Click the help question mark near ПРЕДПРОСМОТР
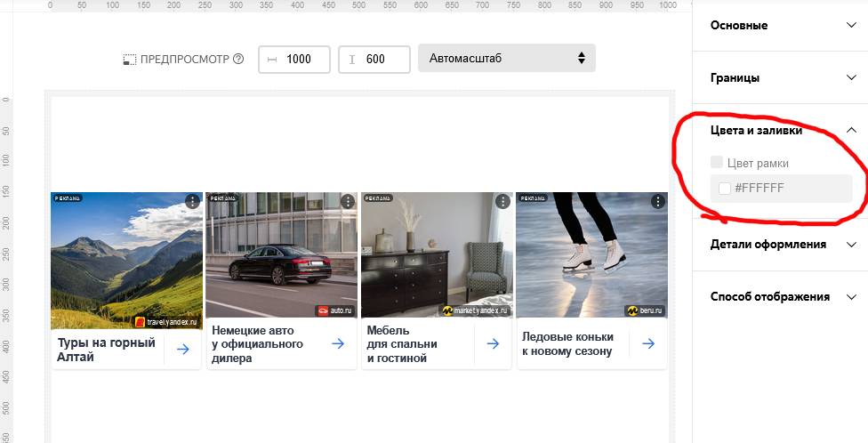This screenshot has width=868, height=443. pyautogui.click(x=238, y=59)
